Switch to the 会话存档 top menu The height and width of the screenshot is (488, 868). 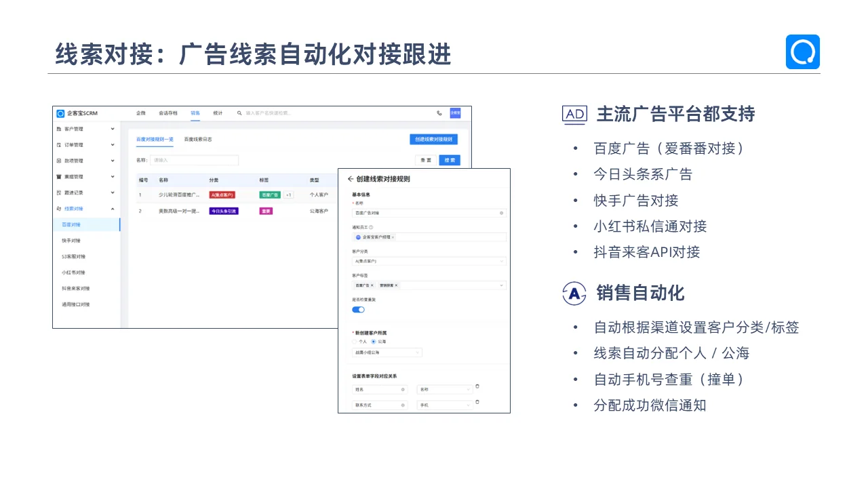tap(168, 113)
